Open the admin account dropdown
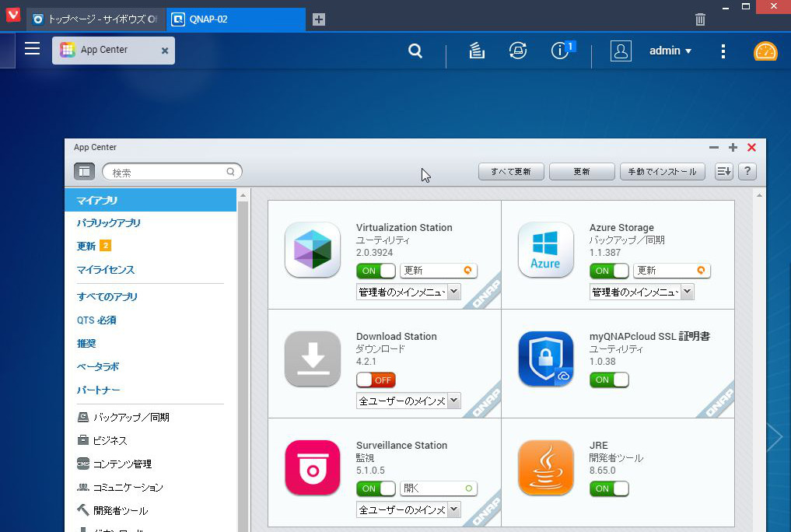Viewport: 791px width, 532px height. click(670, 51)
